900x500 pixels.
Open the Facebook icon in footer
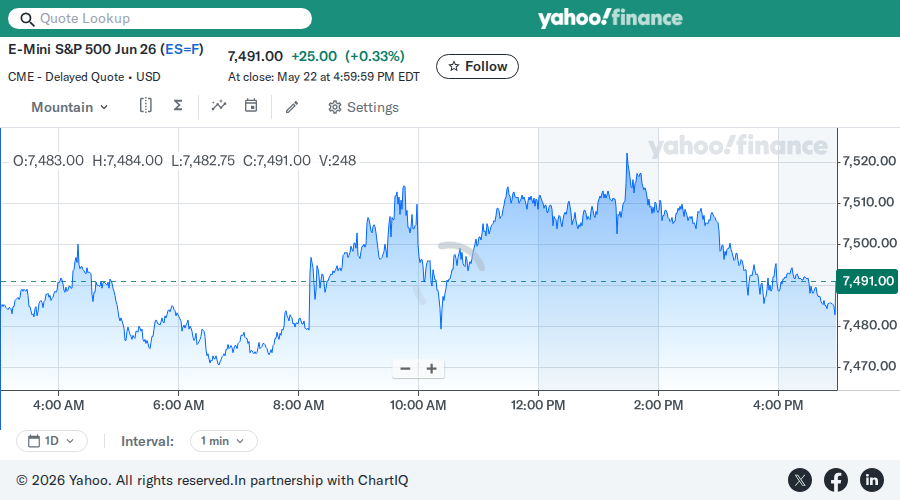tap(836, 480)
